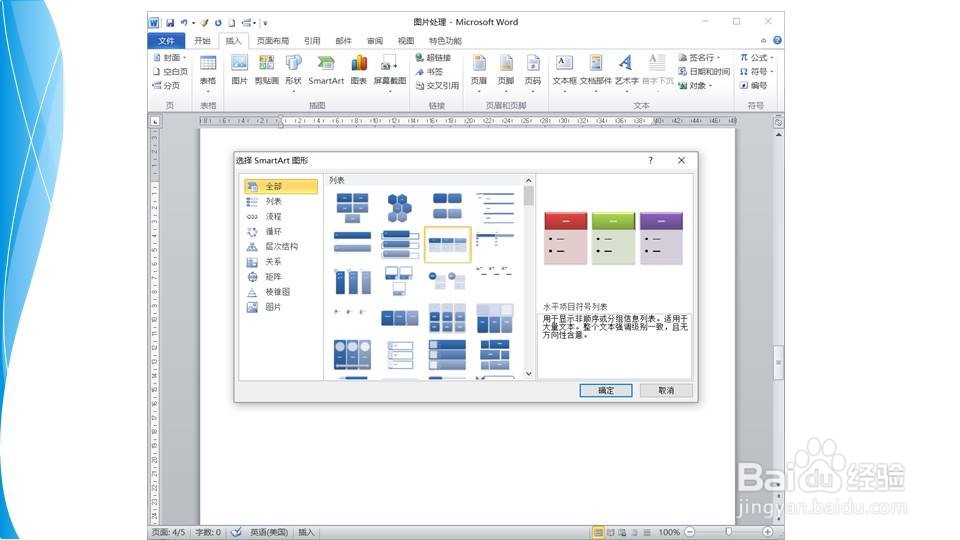Open the 页眉 header dropdown
Image resolution: width=960 pixels, height=540 pixels.
tap(479, 73)
